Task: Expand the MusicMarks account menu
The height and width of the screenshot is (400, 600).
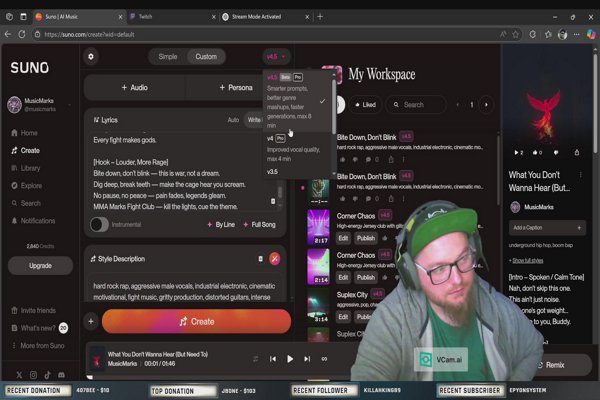Action: [39, 104]
